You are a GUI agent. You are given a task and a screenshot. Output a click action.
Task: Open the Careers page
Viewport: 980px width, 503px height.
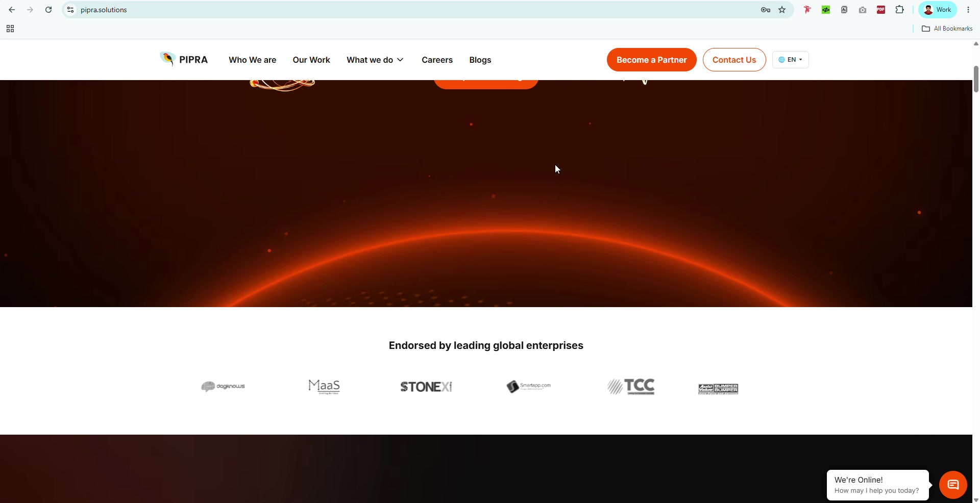pos(437,60)
